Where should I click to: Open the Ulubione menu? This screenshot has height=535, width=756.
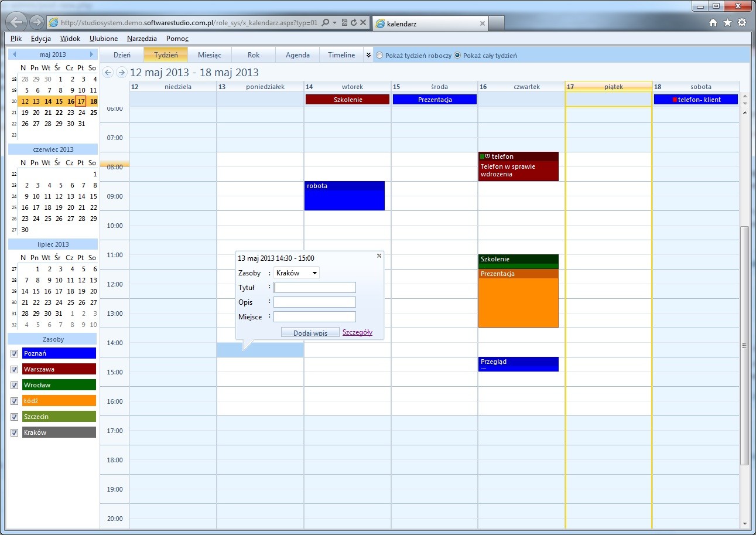[104, 39]
